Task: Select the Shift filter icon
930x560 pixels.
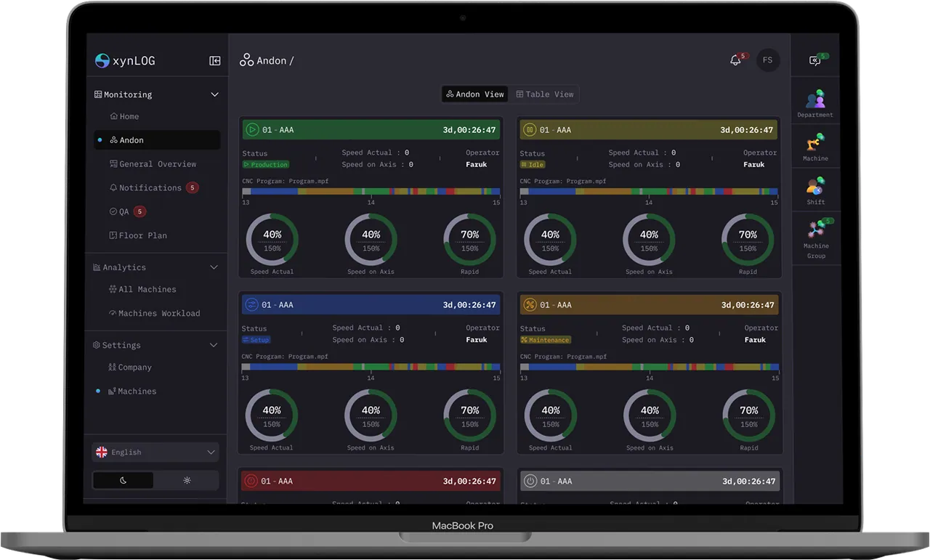Action: click(814, 188)
